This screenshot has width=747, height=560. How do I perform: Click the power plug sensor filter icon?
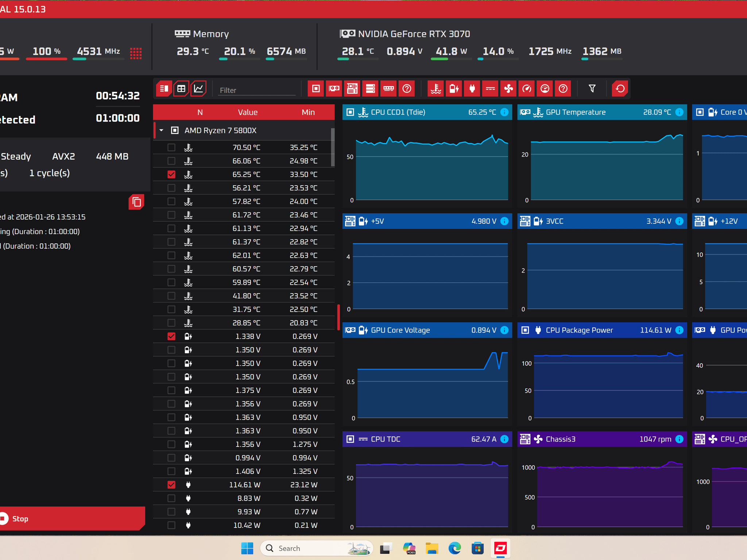coord(472,89)
